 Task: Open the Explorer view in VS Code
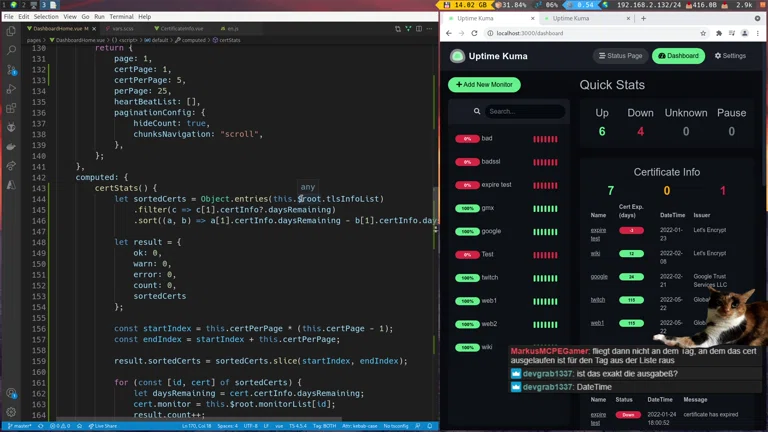point(11,31)
